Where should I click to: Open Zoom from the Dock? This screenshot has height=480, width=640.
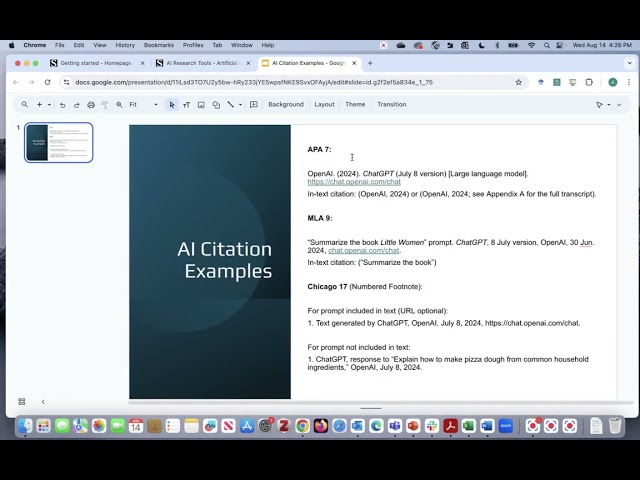point(506,426)
